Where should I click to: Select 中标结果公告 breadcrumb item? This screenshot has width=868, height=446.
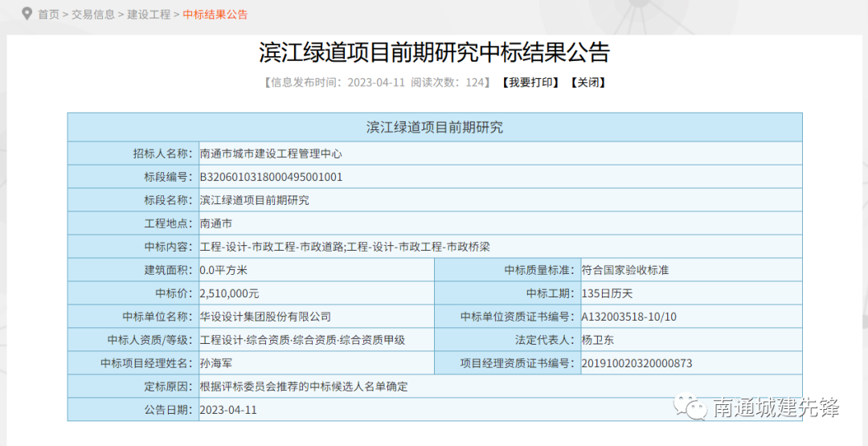215,14
